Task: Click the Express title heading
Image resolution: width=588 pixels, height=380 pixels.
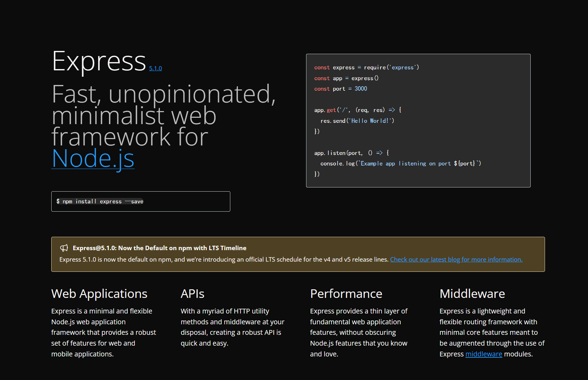Action: click(x=99, y=61)
